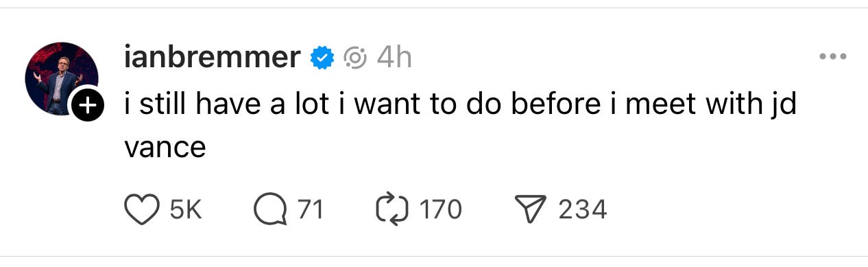Follow using the plus badge on avatar
Viewport: 868px width, 267px height.
[88, 106]
